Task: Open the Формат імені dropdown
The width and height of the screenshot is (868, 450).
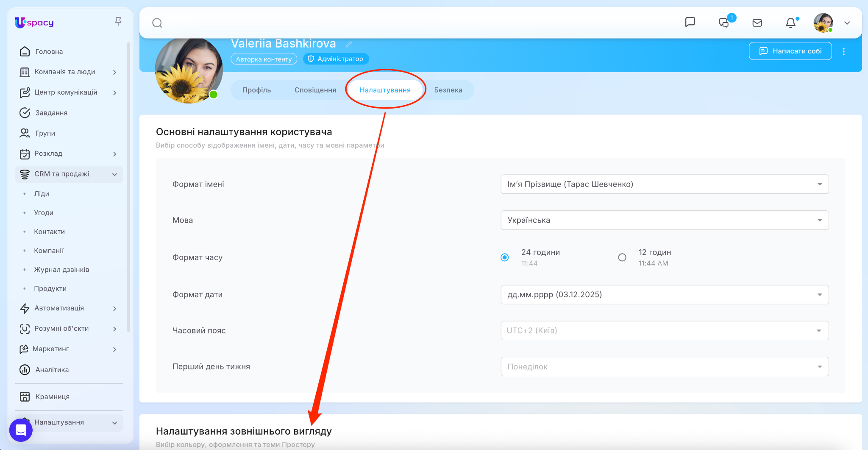Action: [664, 184]
